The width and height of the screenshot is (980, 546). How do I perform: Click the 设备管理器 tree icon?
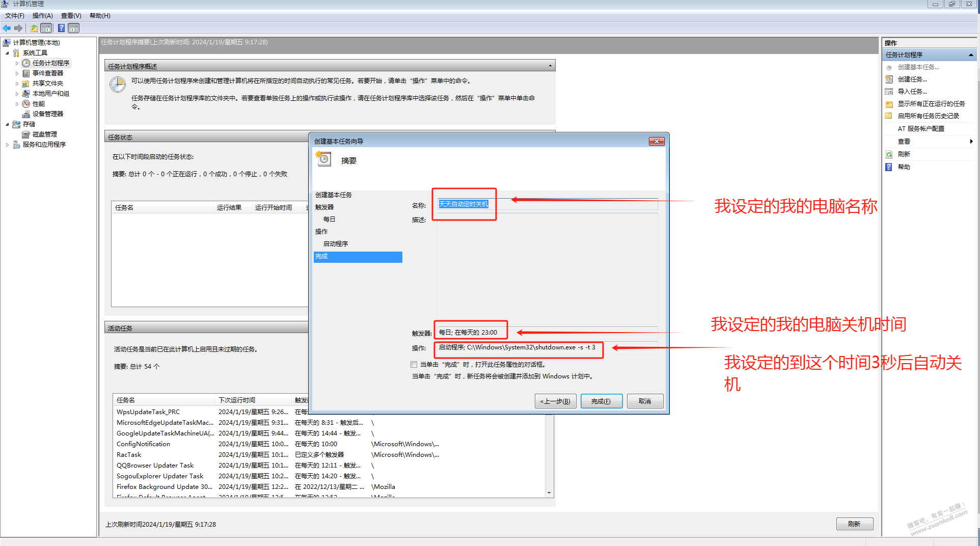(26, 114)
